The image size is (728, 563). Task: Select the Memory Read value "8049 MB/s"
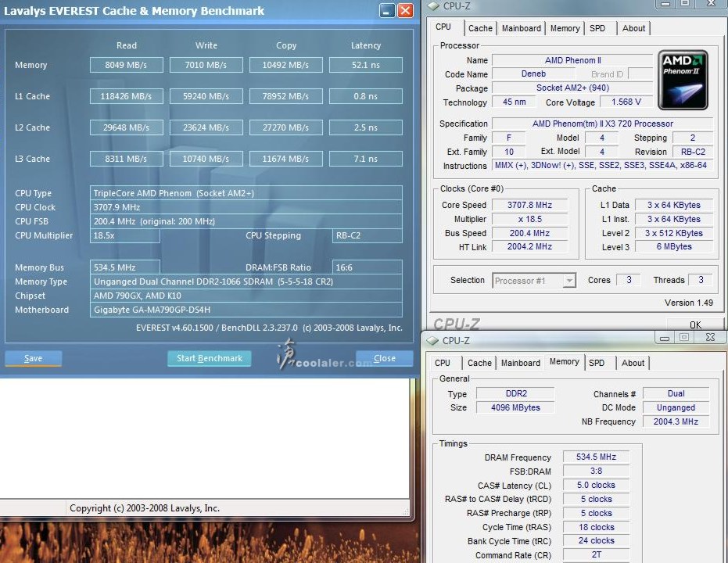point(127,65)
